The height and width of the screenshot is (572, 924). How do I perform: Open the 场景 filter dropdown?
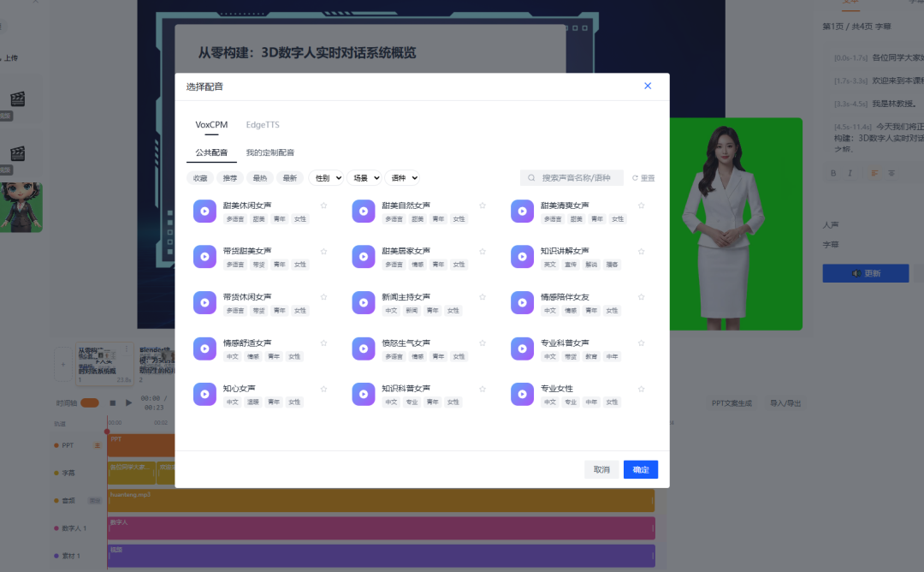364,177
